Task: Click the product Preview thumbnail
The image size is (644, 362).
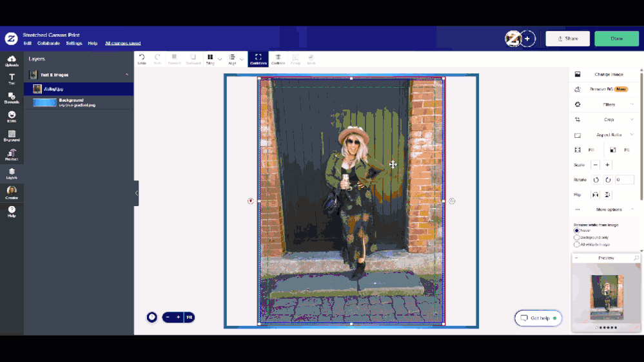Action: point(606,297)
